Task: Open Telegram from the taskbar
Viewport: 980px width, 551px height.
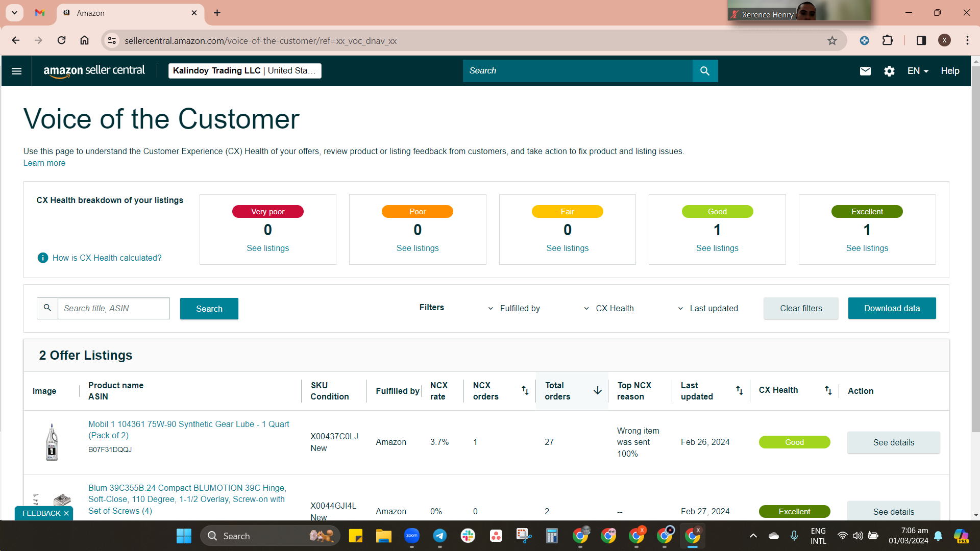Action: pyautogui.click(x=439, y=536)
